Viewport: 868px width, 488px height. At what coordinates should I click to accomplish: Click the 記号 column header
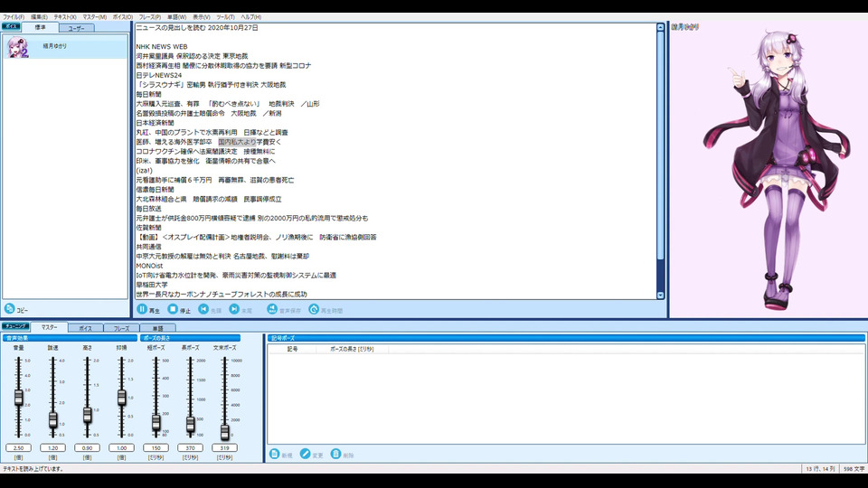[292, 349]
